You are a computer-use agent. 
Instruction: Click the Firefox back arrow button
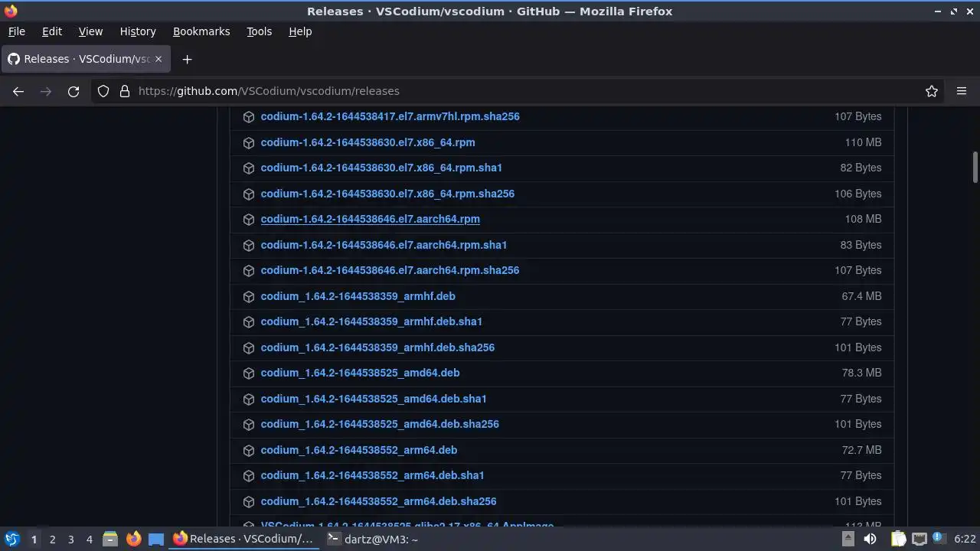click(x=18, y=91)
